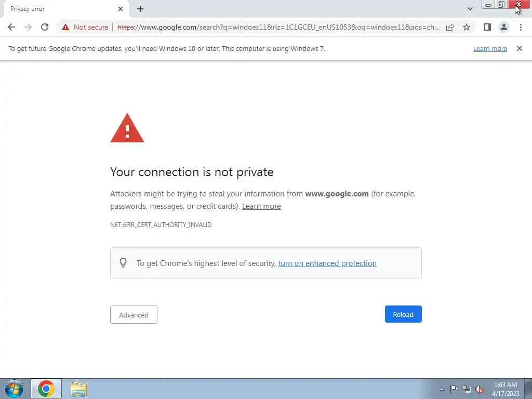Screen dimensions: 532x399
Task: Click the forward navigation arrow
Action: click(28, 27)
